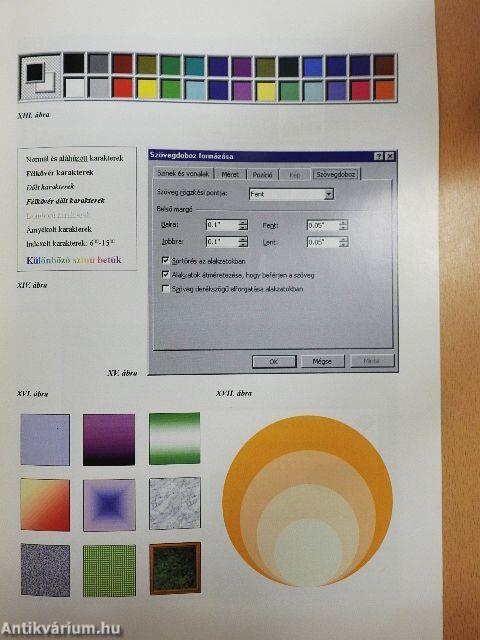Enable Szöveg derékszögű elforgatása checkbox
Screen dimensions: 480x640
tap(165, 289)
